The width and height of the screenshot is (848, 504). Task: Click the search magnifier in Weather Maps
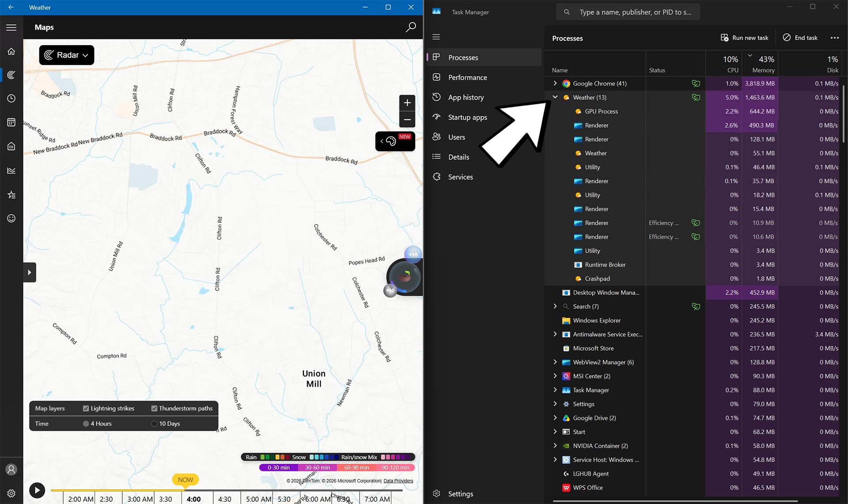pos(411,27)
